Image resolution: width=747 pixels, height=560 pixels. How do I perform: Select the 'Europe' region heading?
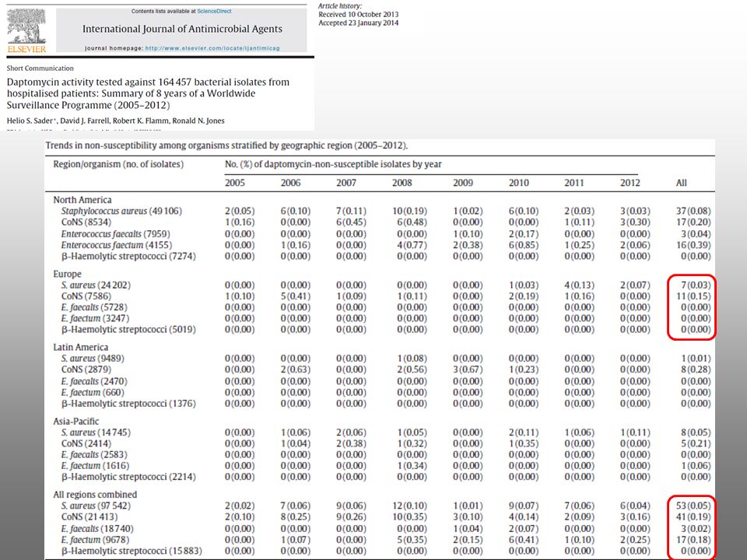pos(67,275)
